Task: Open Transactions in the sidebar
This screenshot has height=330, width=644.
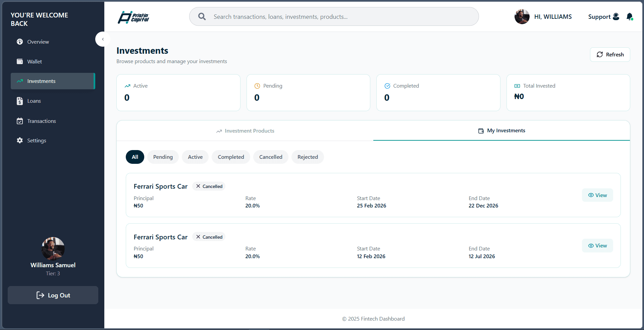Action: point(53,121)
